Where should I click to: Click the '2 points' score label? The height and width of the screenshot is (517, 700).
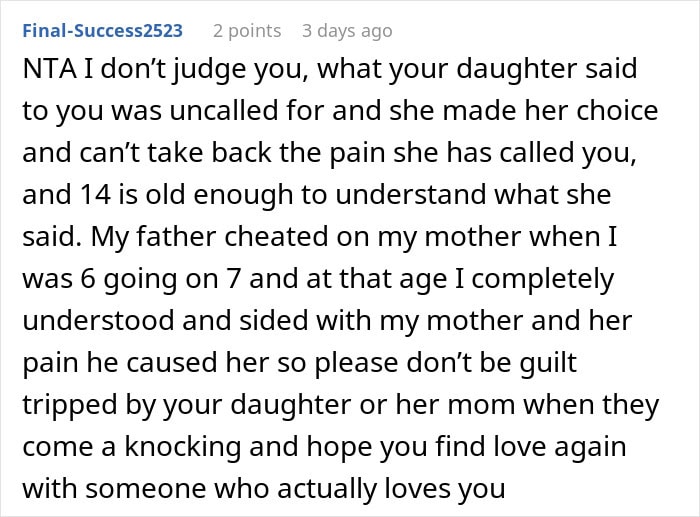tap(247, 31)
